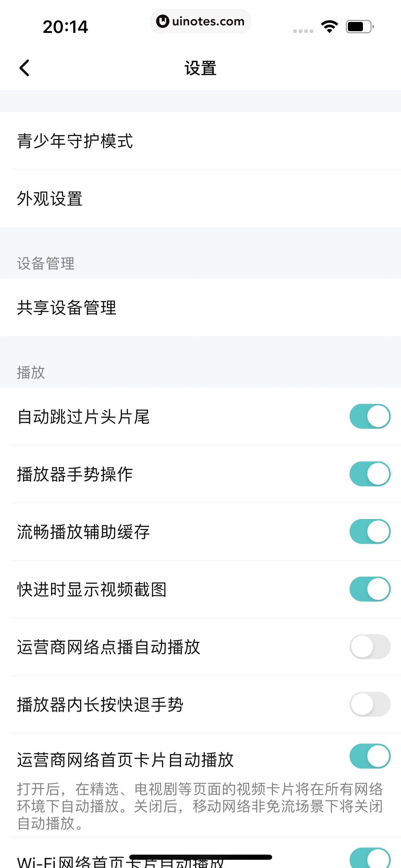Disable 快进时显示视频截图 toggle
Image resolution: width=401 pixels, height=868 pixels.
[370, 589]
